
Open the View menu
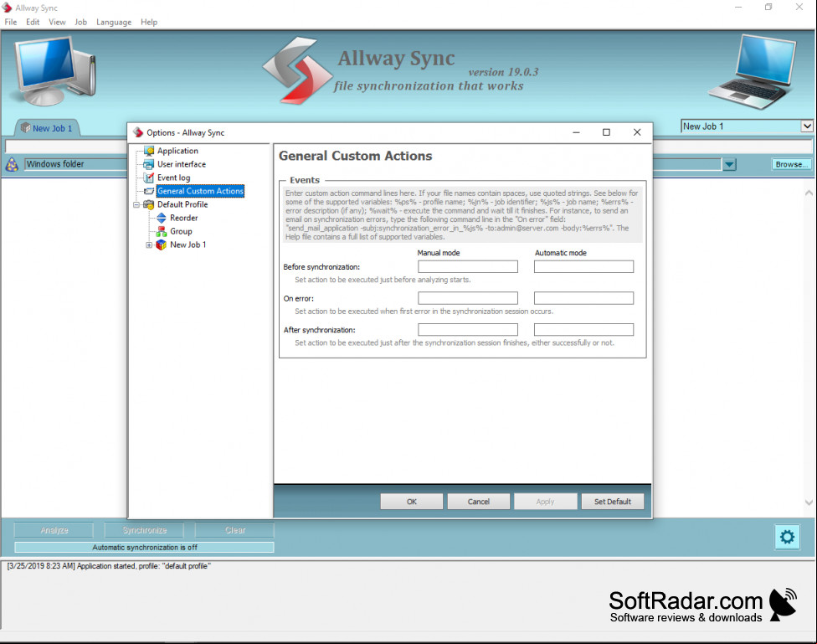(57, 22)
